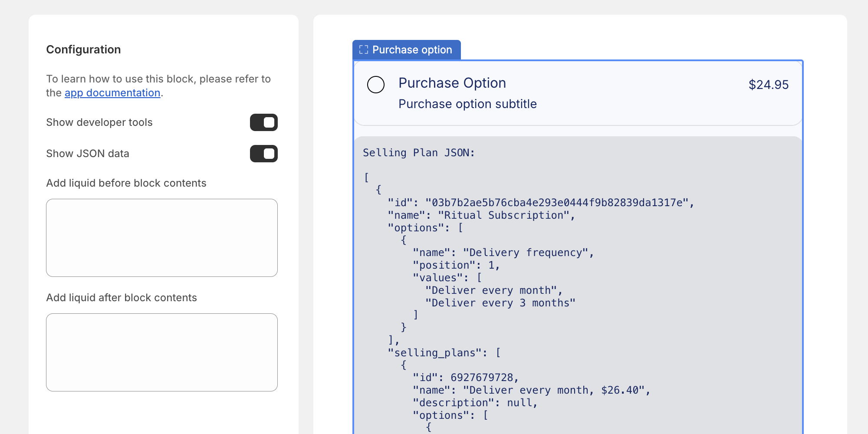The height and width of the screenshot is (434, 868).
Task: Click "Deliver every month", value line
Action: click(x=494, y=290)
